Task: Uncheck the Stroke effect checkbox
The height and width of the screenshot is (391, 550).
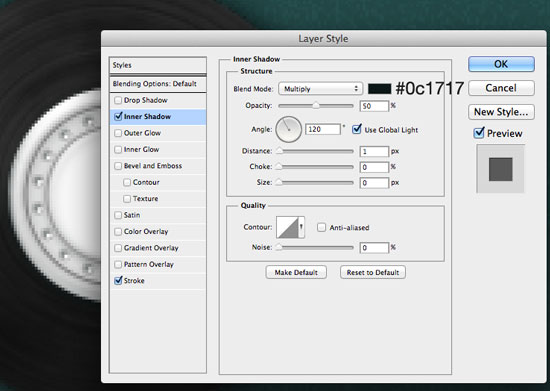Action: pos(118,281)
